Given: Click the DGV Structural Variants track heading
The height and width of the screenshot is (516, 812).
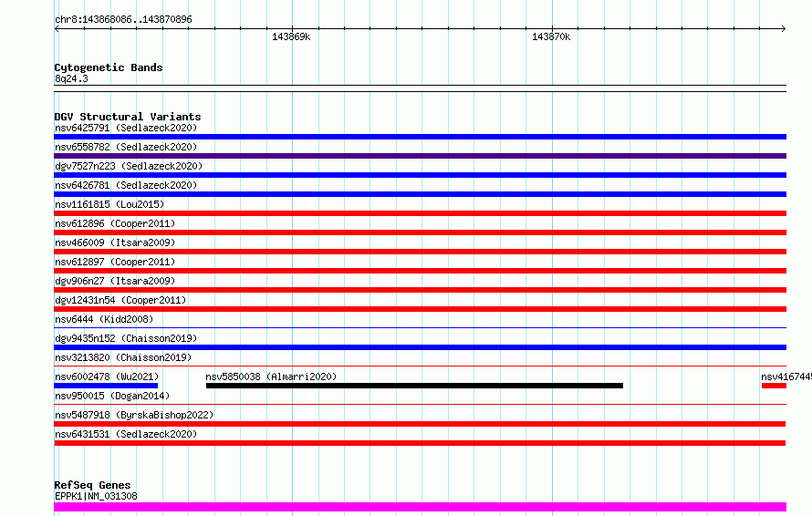Looking at the screenshot, I should [128, 117].
